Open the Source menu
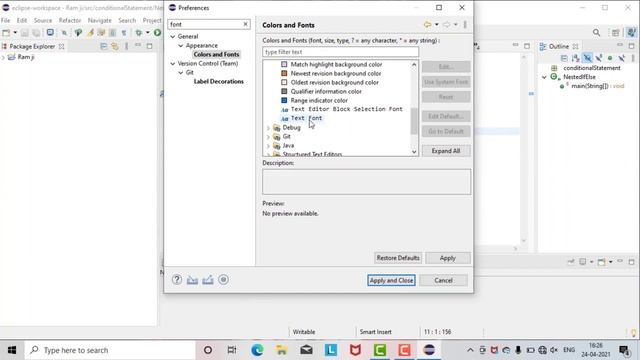 point(43,20)
